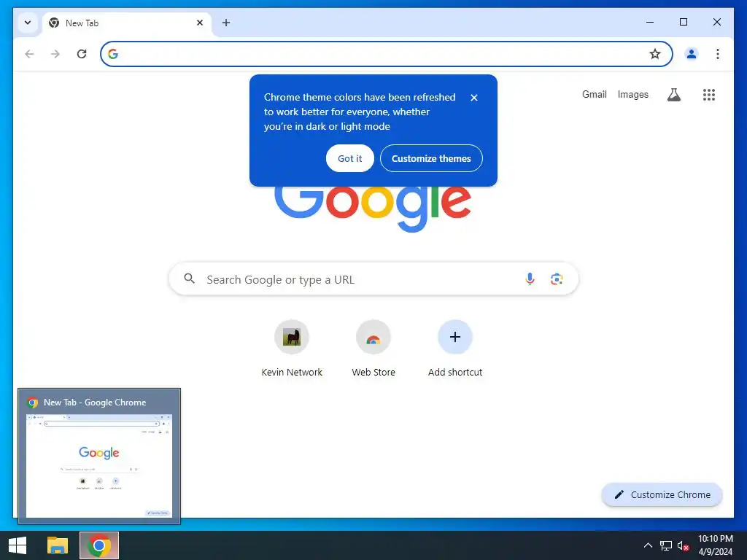
Task: Dismiss the theme colors popup with X
Action: [x=474, y=98]
